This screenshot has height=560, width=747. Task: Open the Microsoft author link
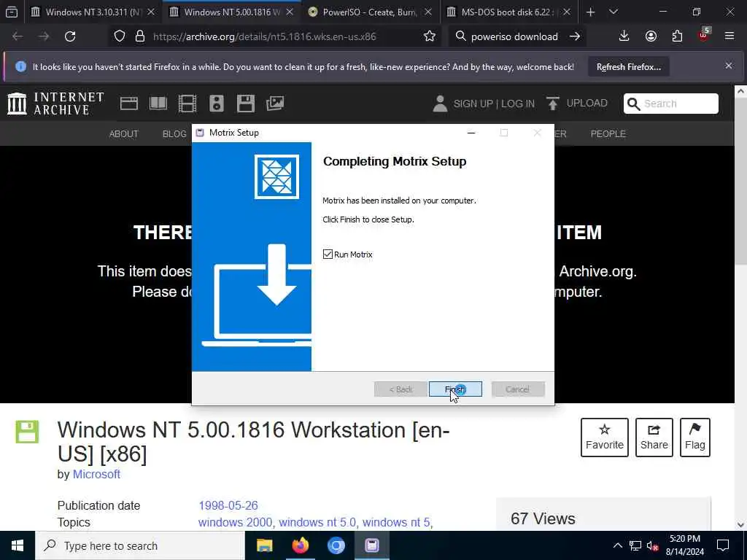click(x=96, y=474)
